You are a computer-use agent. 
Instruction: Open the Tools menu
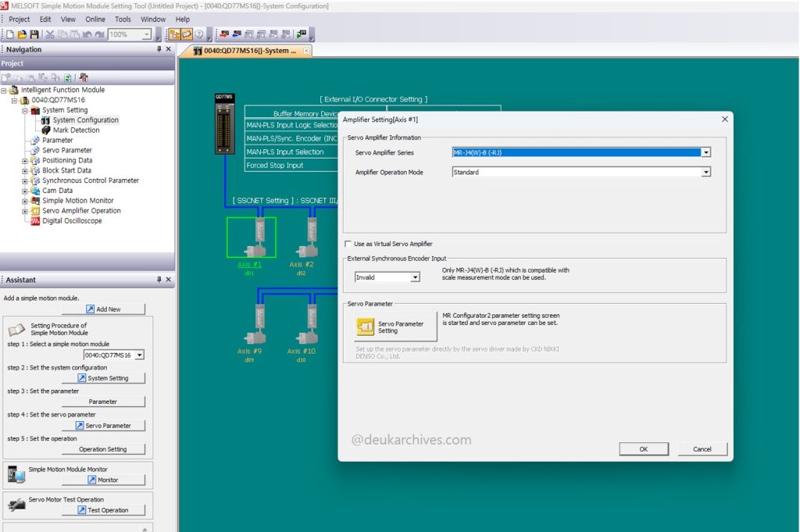coord(123,20)
